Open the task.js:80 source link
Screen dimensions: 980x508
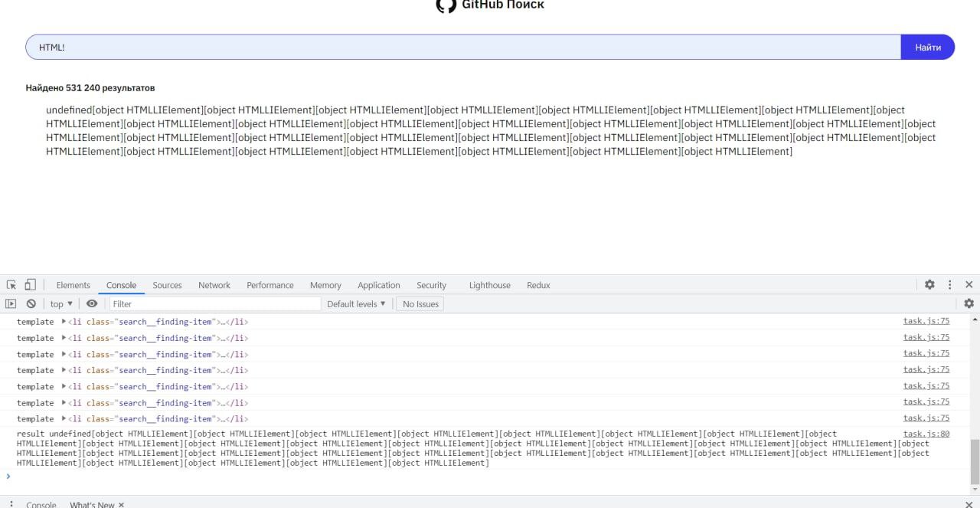926,434
